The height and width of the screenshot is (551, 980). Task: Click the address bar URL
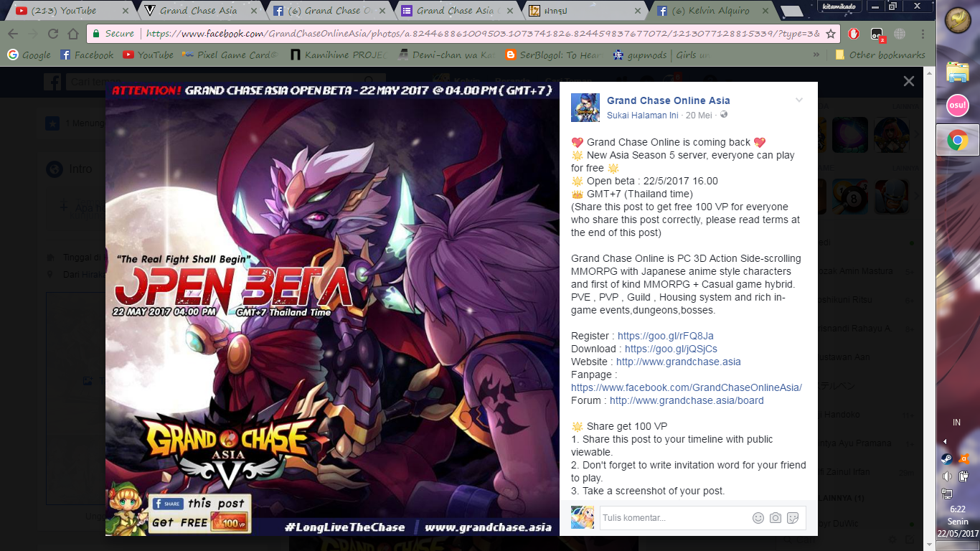[481, 34]
